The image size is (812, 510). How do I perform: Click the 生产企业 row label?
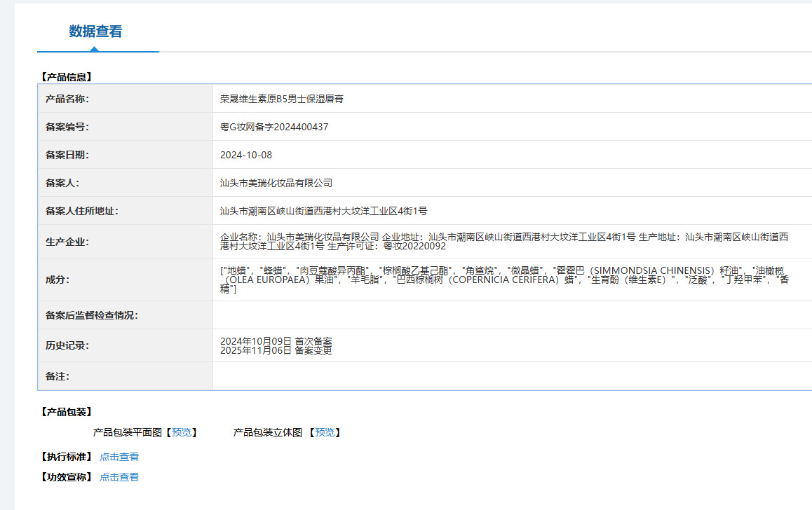click(67, 242)
